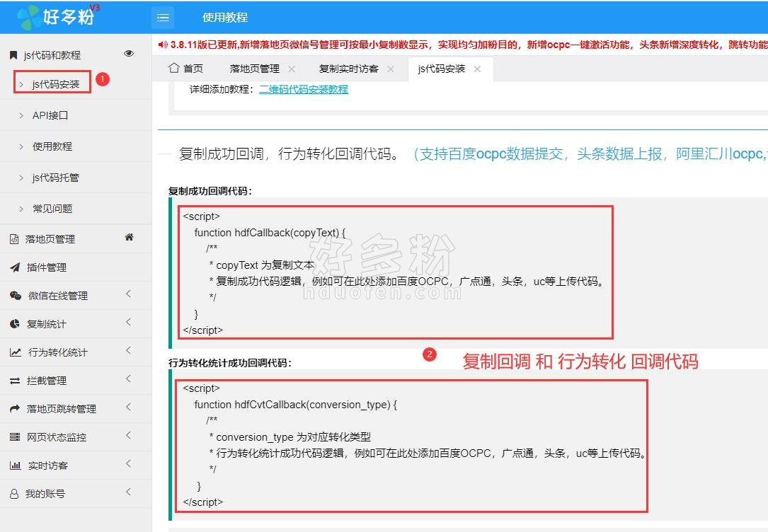Screen dimensions: 768x532
Task: Close the 落地页管理 tab
Action: [x=292, y=69]
